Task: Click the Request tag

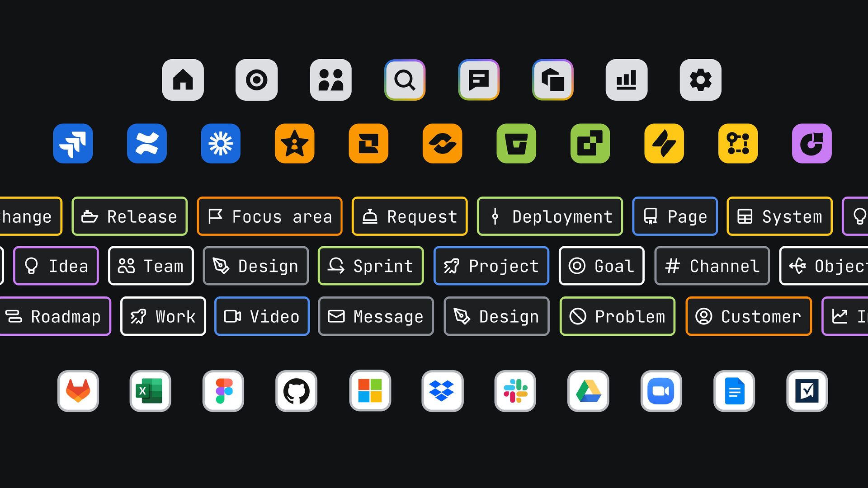Action: (410, 216)
